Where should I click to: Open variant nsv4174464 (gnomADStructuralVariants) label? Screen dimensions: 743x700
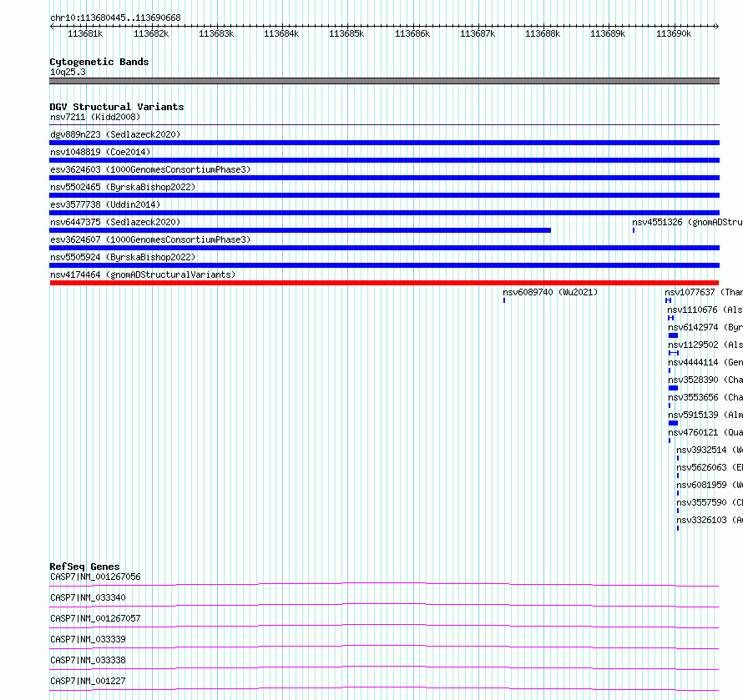click(x=143, y=274)
